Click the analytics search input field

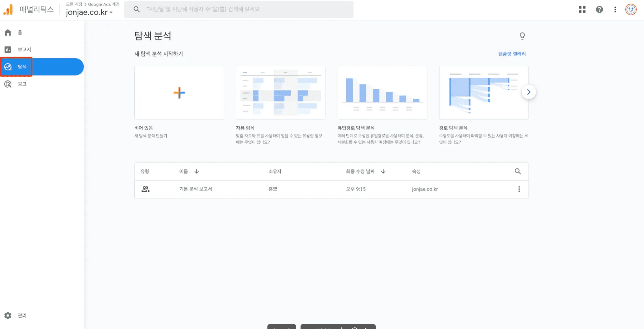point(239,9)
